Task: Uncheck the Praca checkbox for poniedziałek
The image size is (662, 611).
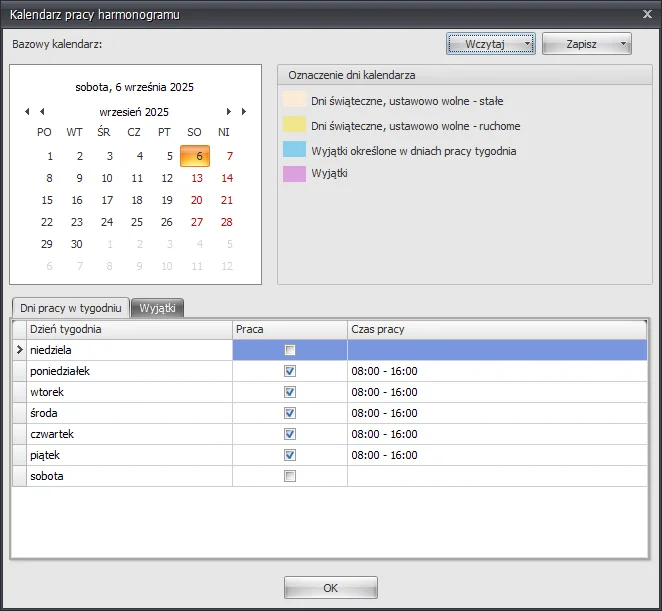Action: (290, 371)
